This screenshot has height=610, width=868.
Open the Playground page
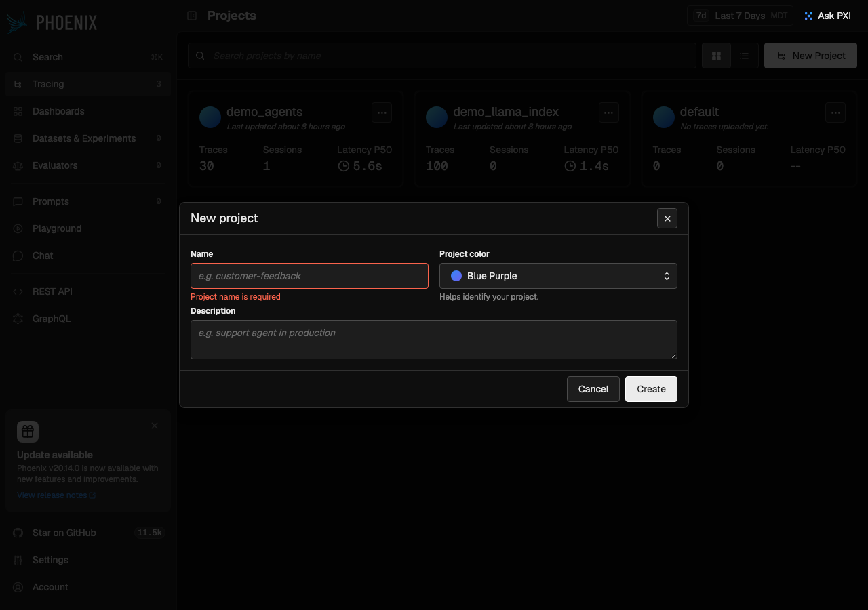point(87,228)
